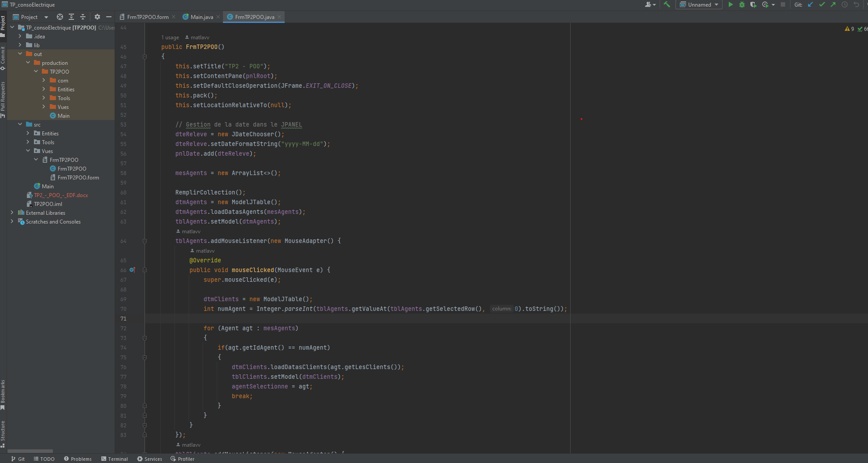Viewport: 868px width, 463px height.
Task: Open the FrmTP2POO.form editor tab
Action: click(147, 17)
